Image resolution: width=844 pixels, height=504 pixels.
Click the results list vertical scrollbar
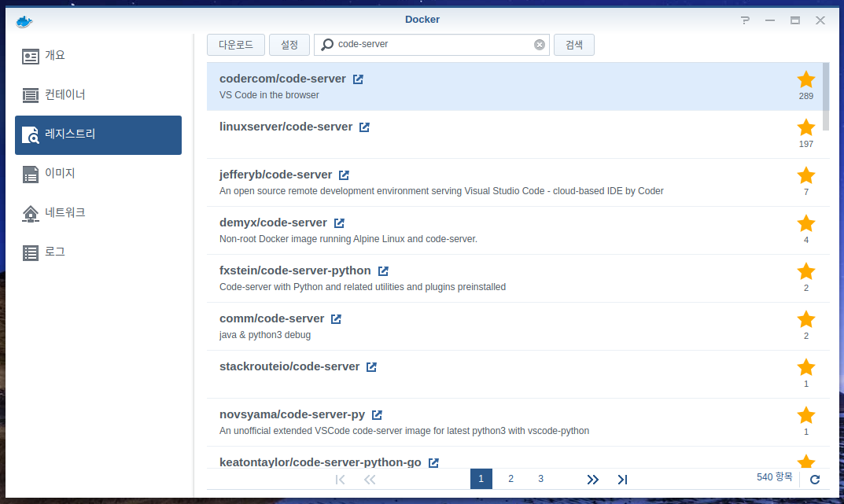tap(826, 97)
